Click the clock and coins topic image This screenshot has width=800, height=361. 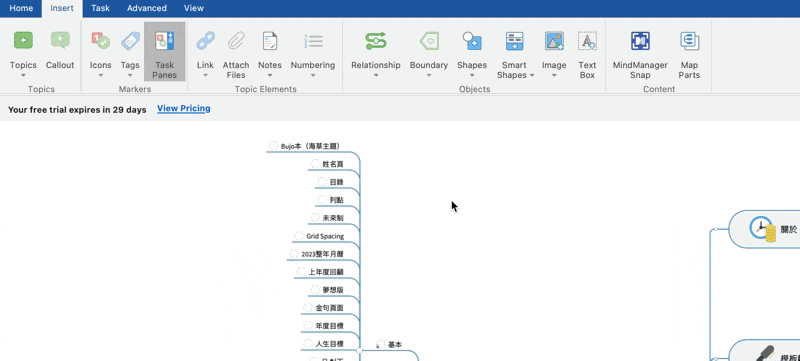[763, 229]
